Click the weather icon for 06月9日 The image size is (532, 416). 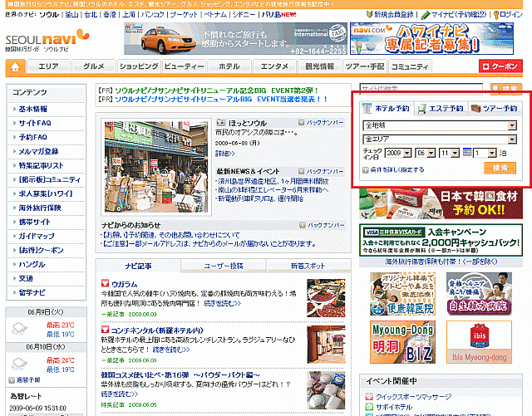coord(19,329)
